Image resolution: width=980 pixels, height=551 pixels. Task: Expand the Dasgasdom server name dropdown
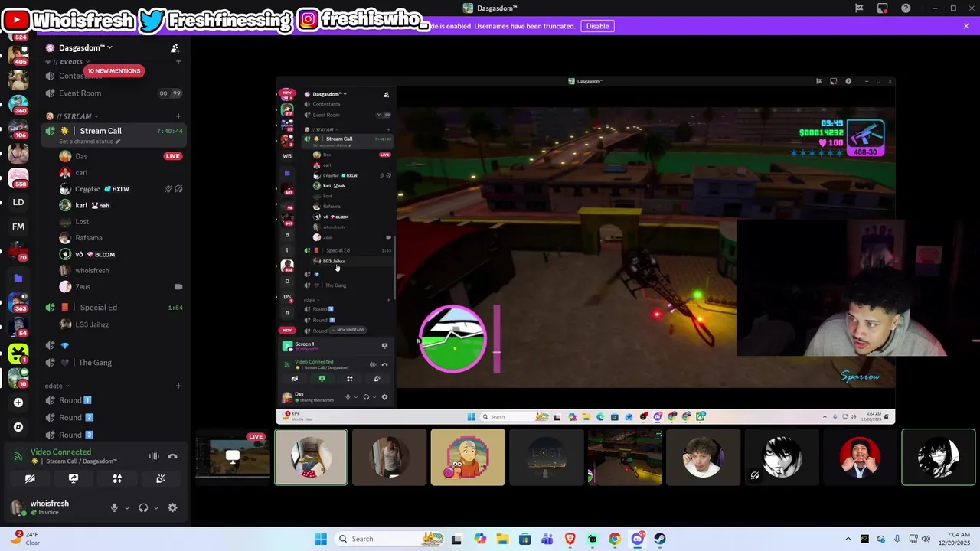(x=84, y=47)
